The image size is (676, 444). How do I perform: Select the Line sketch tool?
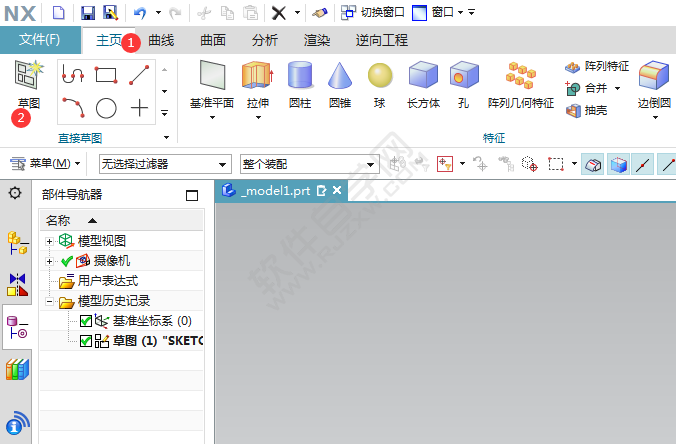click(x=139, y=75)
